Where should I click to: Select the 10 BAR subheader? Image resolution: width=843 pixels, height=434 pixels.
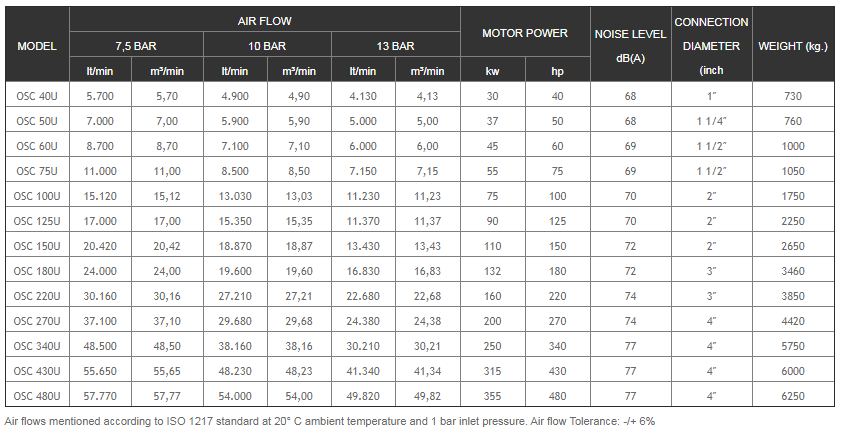tap(267, 46)
